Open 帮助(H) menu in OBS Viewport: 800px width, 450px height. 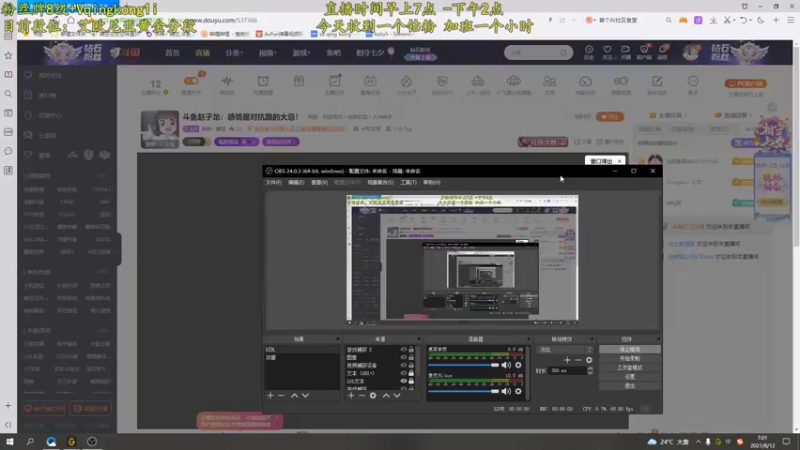431,182
